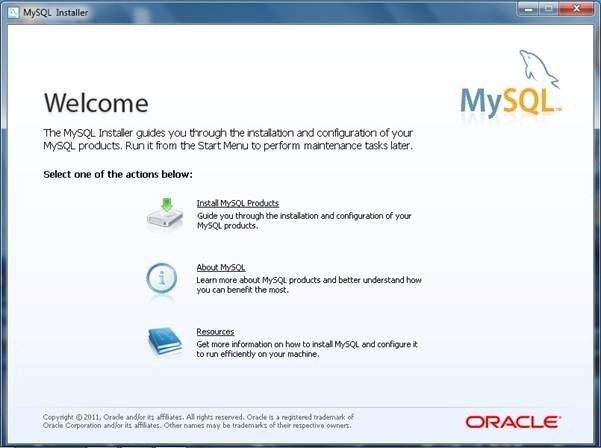The width and height of the screenshot is (601, 448).
Task: Maximize the MySQL Installer window
Action: pyautogui.click(x=548, y=9)
